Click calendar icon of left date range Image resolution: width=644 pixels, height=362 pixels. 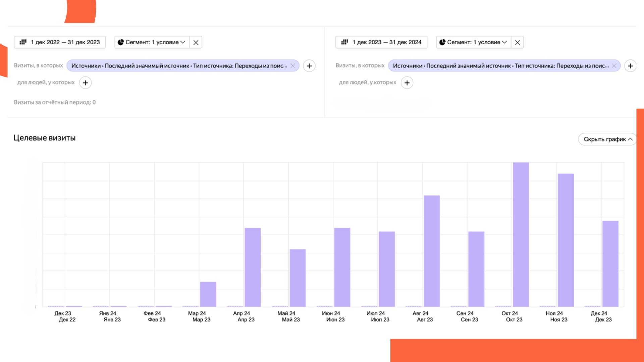[x=23, y=42]
